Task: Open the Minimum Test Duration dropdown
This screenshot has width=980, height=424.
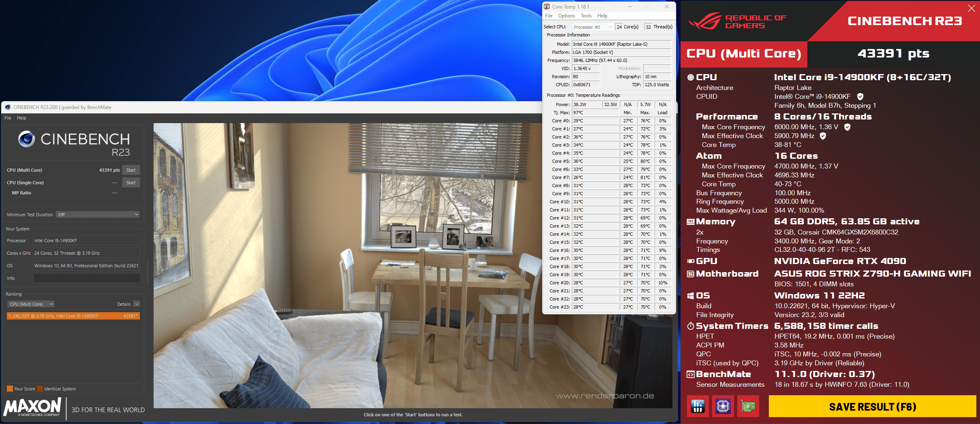Action: point(98,215)
